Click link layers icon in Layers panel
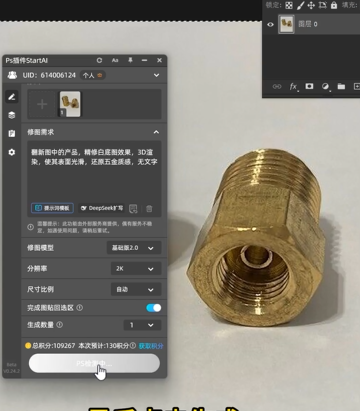This screenshot has height=411, width=360. point(277,86)
